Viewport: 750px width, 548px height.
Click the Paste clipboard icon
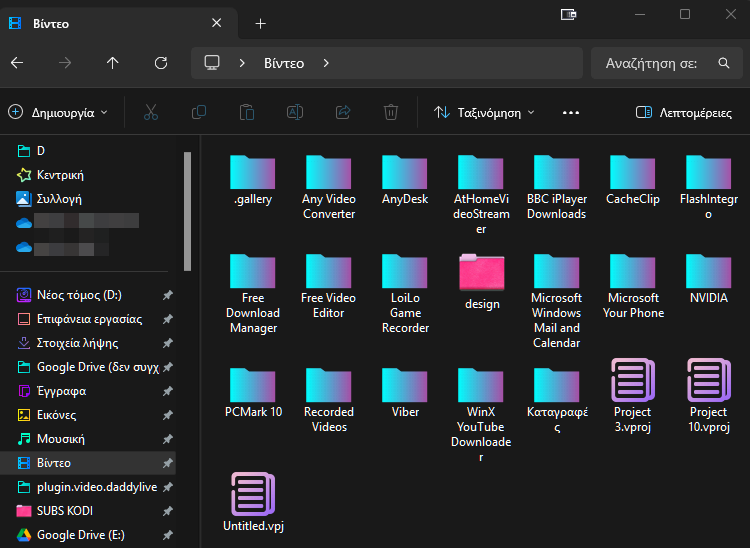247,112
